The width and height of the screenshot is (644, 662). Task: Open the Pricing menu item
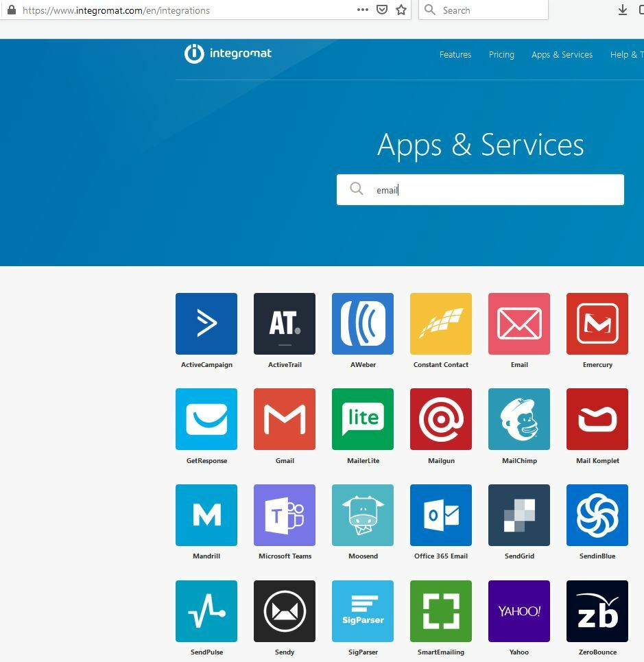click(501, 55)
